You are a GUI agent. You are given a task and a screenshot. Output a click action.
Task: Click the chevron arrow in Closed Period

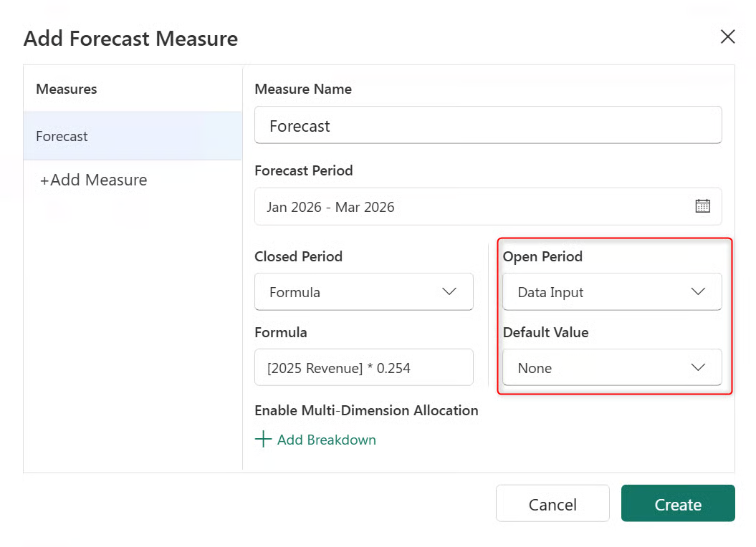click(449, 291)
